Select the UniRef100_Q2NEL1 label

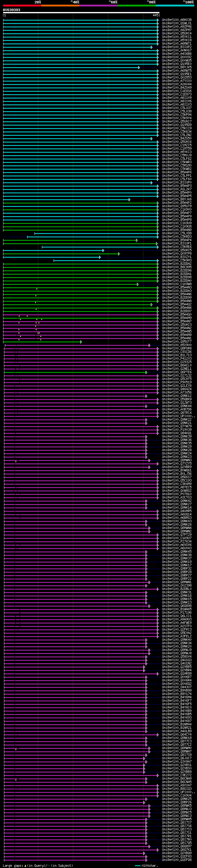[x=177, y=369]
